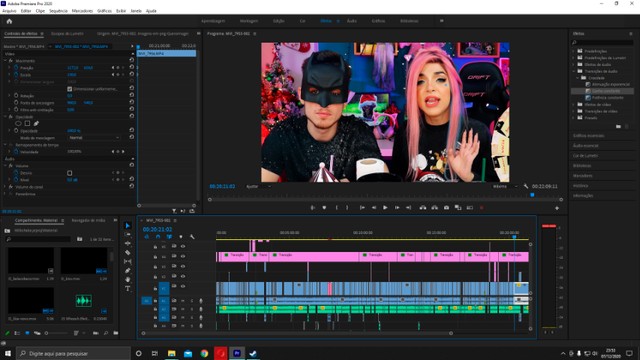Switch to the media browser tab
The image size is (640, 360).
pyautogui.click(x=89, y=220)
